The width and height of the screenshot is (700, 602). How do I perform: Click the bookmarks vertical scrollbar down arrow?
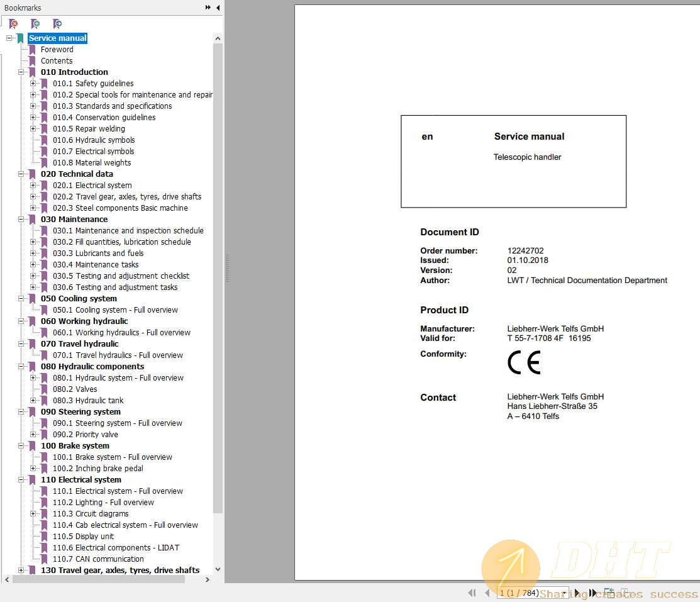[218, 569]
